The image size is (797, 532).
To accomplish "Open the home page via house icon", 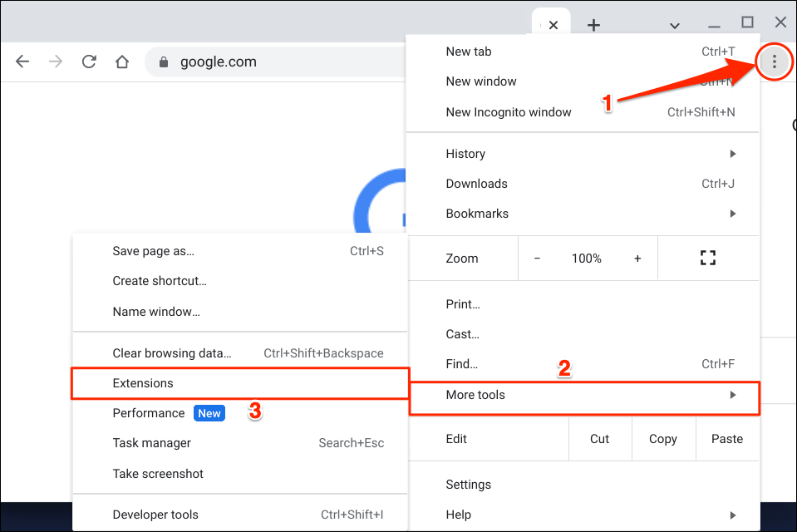I will [122, 62].
